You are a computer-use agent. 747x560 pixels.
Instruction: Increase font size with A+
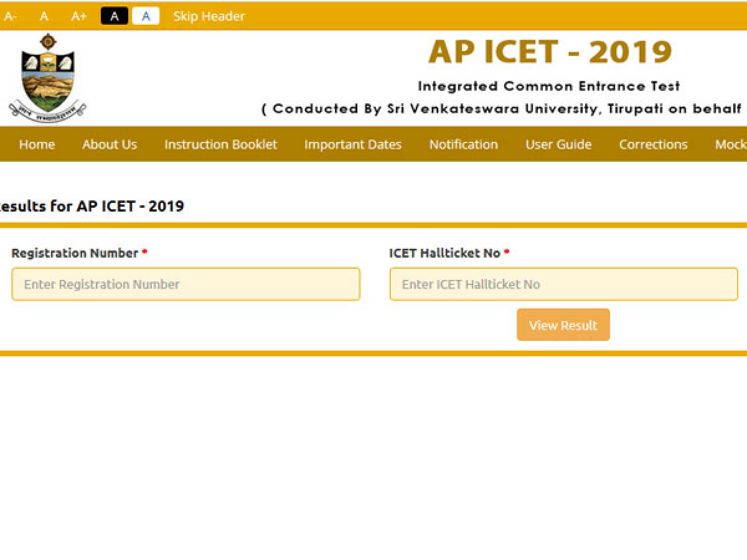78,16
